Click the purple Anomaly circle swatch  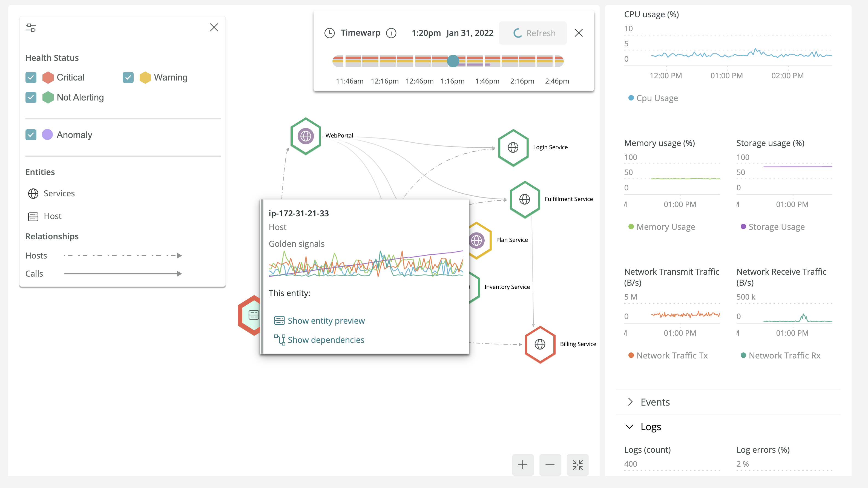click(48, 135)
